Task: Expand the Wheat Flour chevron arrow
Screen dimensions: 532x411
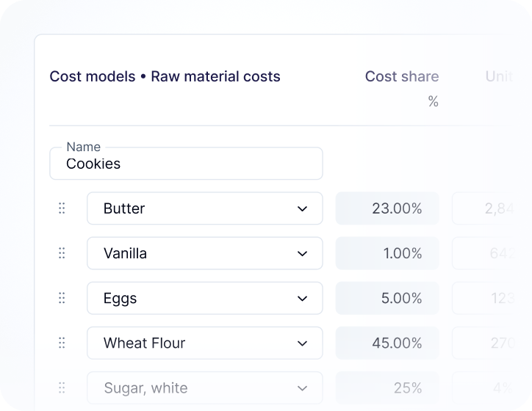Action: 302,343
